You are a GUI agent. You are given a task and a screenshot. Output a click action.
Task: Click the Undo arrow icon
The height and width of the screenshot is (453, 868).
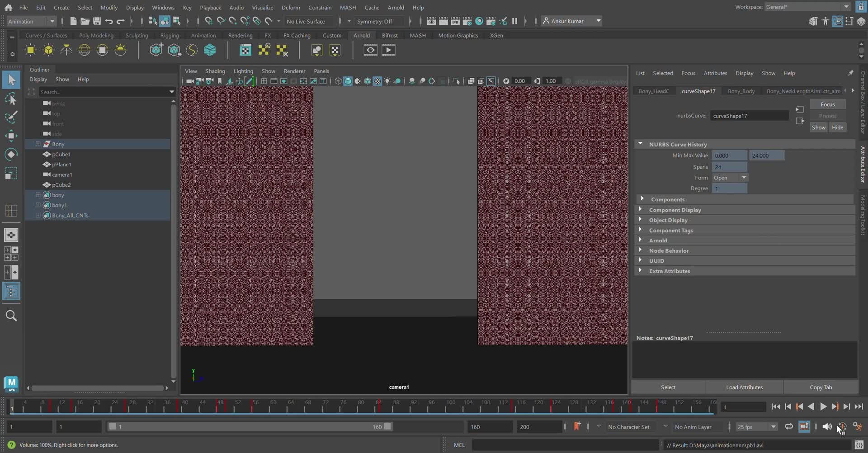[108, 21]
